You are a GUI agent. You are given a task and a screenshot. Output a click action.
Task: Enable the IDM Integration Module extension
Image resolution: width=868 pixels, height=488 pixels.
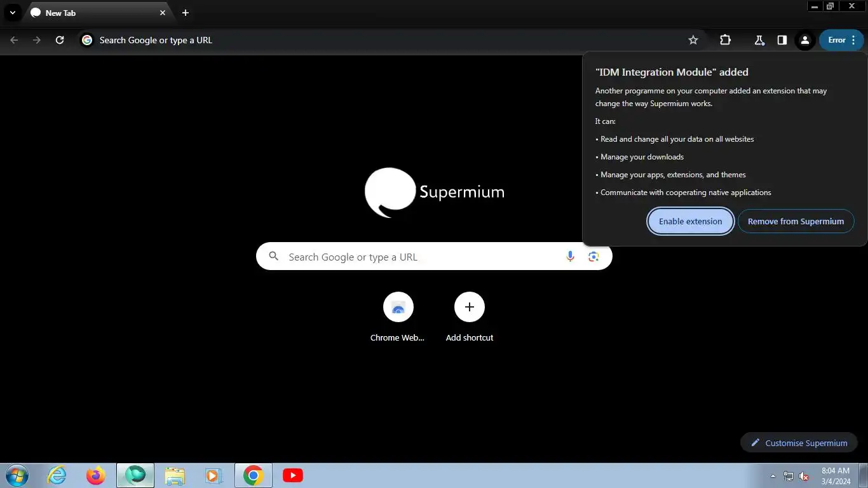(690, 221)
